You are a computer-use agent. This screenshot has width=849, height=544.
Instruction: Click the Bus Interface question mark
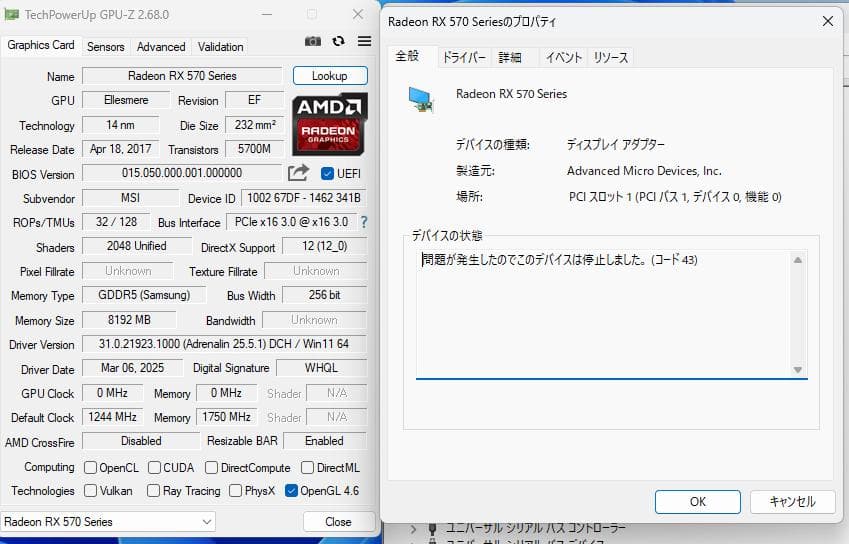click(364, 222)
